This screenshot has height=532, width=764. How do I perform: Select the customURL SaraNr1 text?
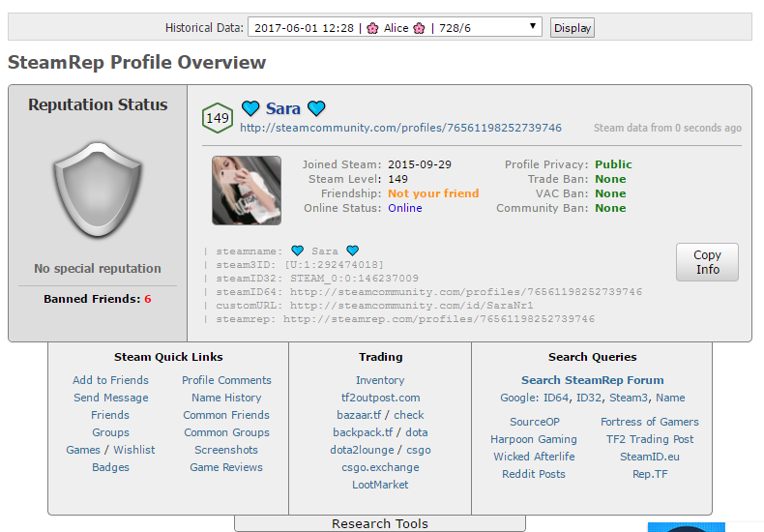412,306
